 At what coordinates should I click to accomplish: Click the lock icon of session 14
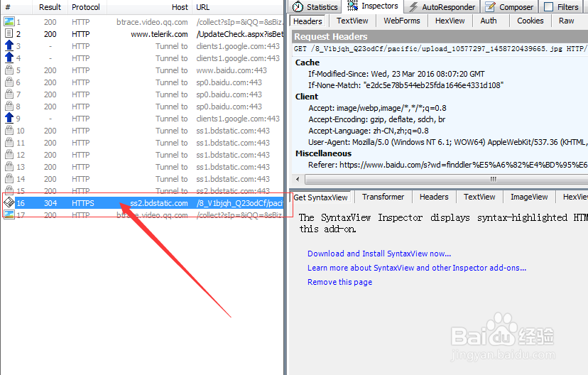click(9, 178)
